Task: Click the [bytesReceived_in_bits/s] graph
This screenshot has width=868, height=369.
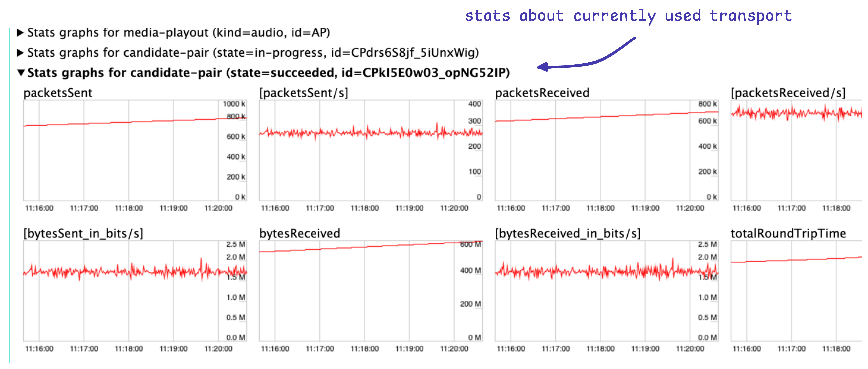Action: [x=607, y=291]
